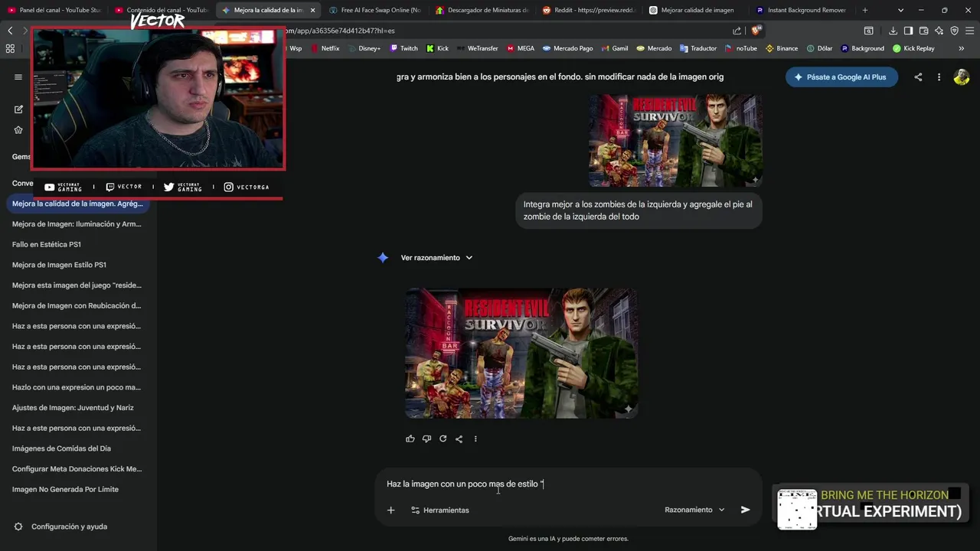Open the MEGA bookmark
Screen dimensions: 980x551
pos(521,48)
